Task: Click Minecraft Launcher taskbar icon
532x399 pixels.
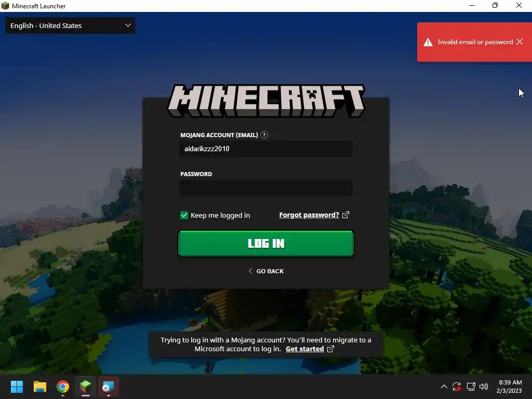Action: click(x=86, y=387)
